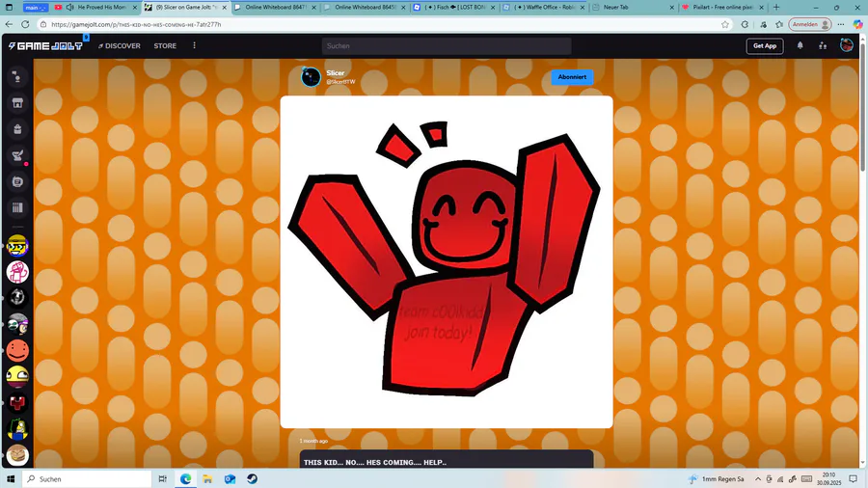Open the Slicer username link
This screenshot has width=868, height=488.
(x=335, y=73)
